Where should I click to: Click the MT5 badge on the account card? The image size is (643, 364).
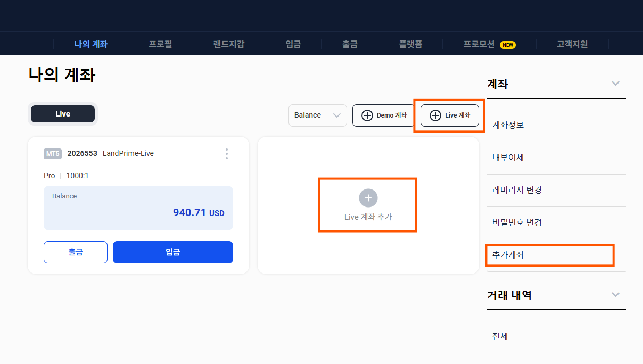click(53, 153)
